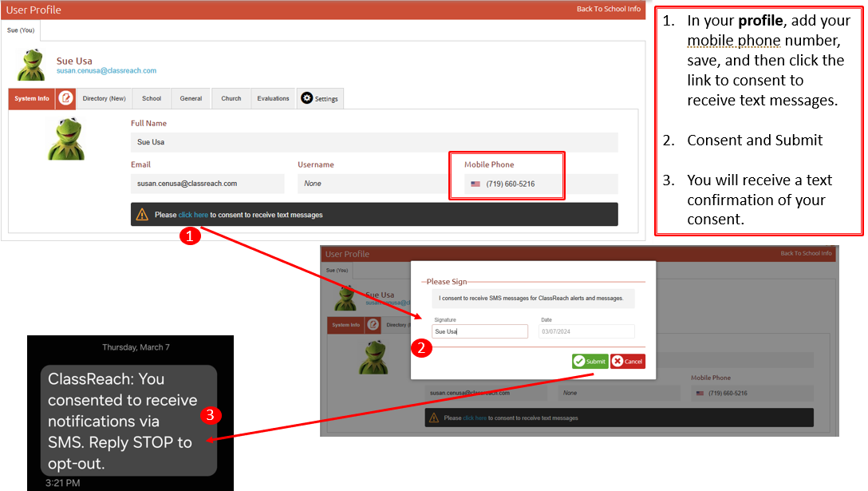Click the Thursday, March 7 date header
868x491 pixels.
(136, 347)
